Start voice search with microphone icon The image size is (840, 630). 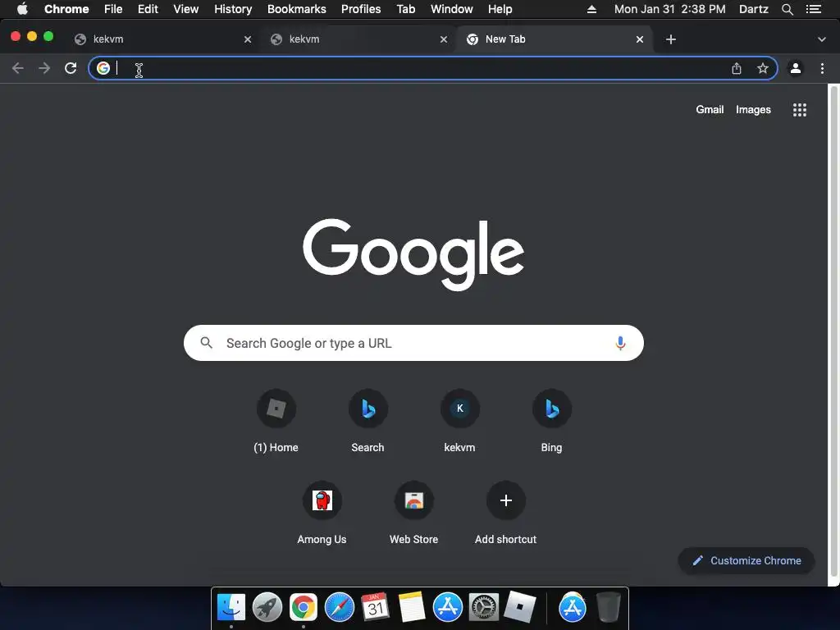tap(620, 343)
